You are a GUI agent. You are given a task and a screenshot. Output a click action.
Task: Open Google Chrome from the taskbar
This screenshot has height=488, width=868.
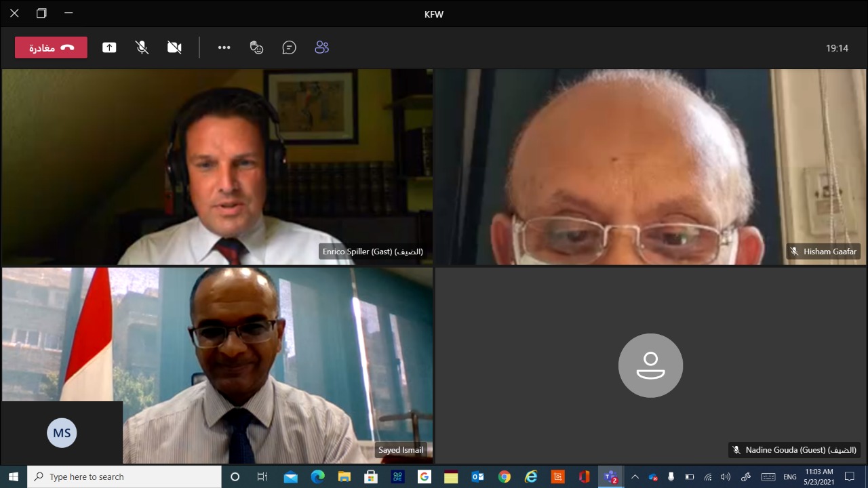click(504, 476)
